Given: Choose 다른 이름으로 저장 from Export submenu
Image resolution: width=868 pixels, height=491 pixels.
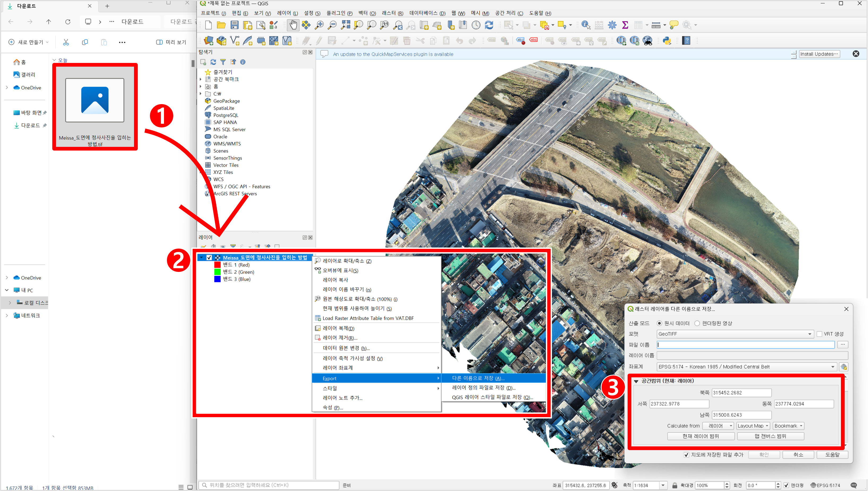Looking at the screenshot, I should (x=494, y=378).
